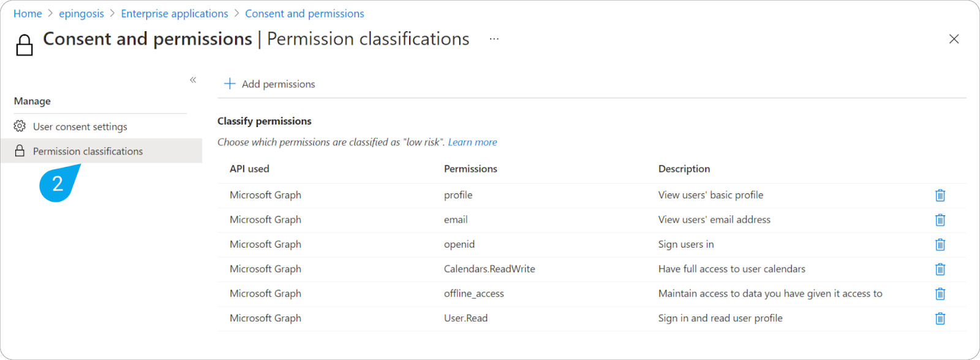
Task: Delete the Calendars.ReadWrite permission row
Action: 940,269
